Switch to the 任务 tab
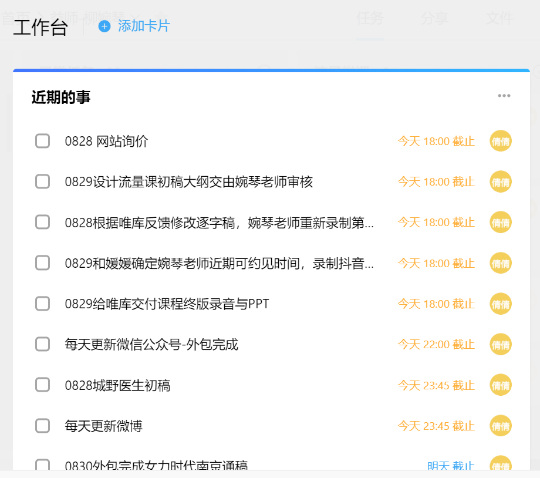Image resolution: width=540 pixels, height=478 pixels. coord(370,18)
